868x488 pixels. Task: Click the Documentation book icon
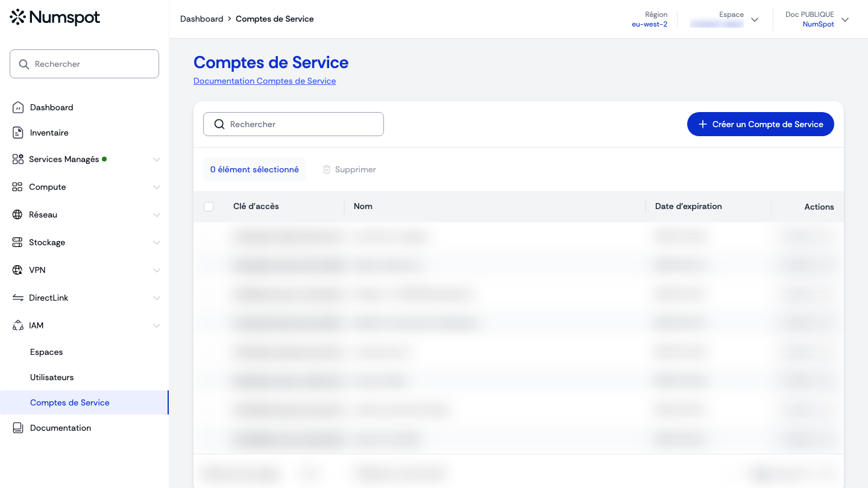click(18, 428)
